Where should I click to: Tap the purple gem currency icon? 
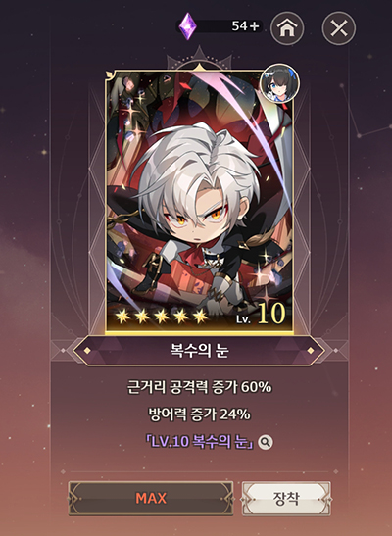tap(188, 26)
